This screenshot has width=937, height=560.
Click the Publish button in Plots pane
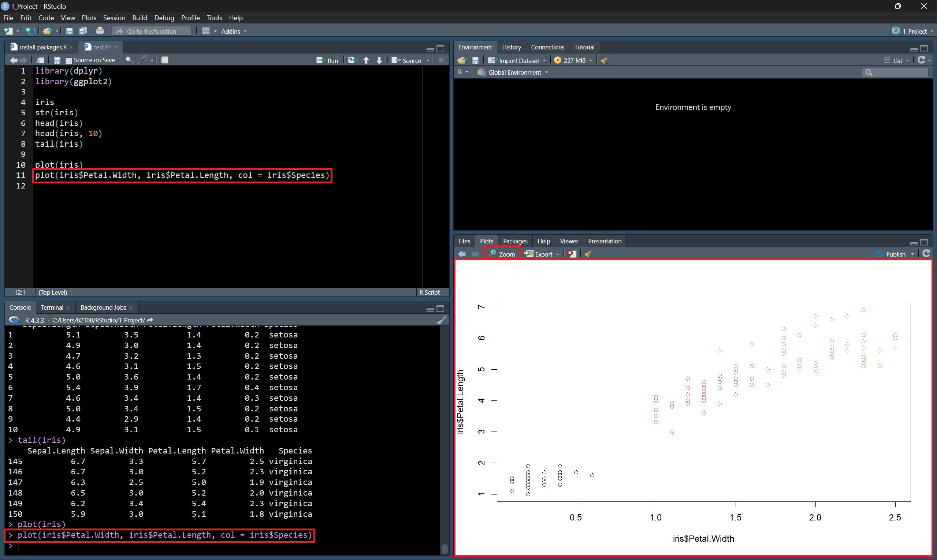(x=895, y=254)
